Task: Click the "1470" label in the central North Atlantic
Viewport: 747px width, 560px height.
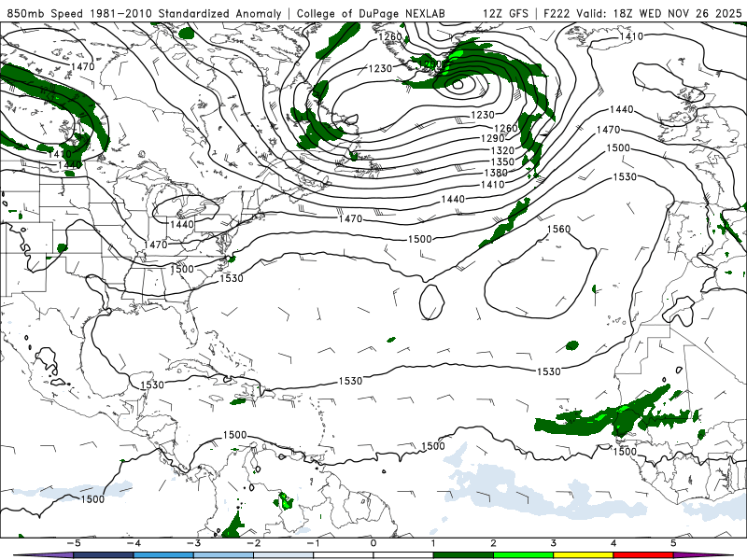Action: pos(351,218)
